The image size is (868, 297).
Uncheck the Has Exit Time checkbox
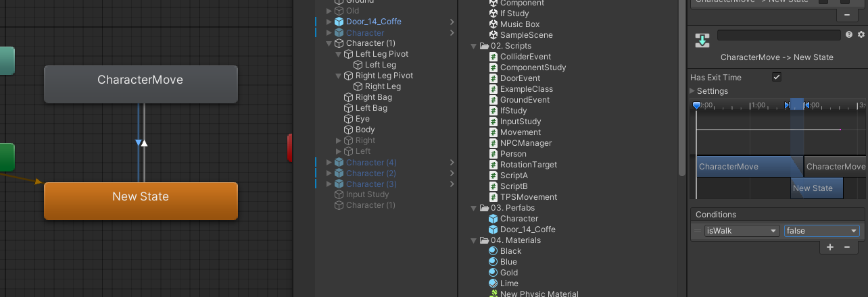[777, 78]
